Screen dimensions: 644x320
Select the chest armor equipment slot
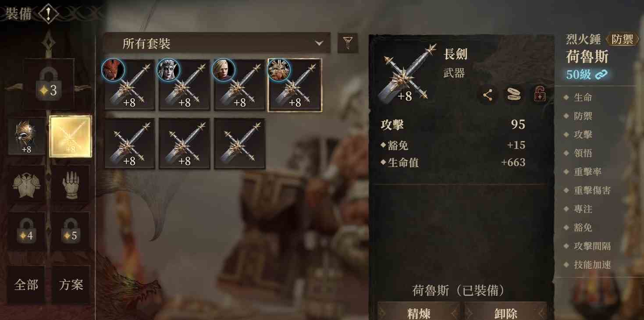pos(26,185)
